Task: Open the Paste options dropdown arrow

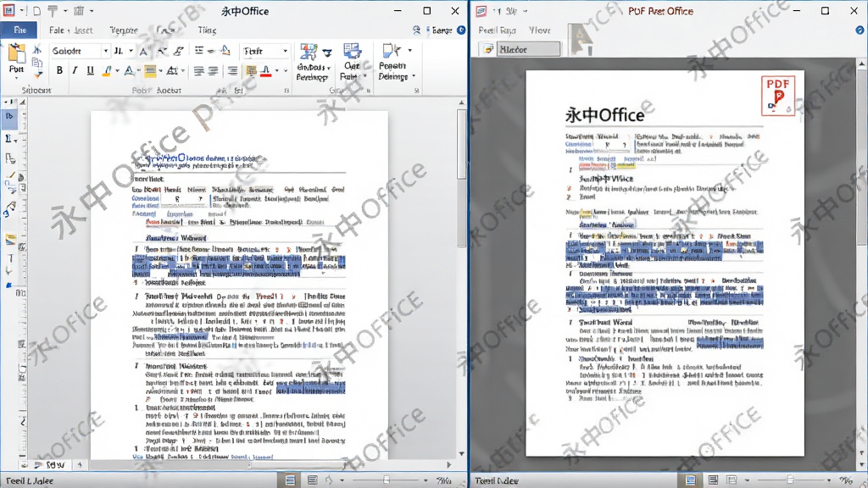Action: (17, 77)
